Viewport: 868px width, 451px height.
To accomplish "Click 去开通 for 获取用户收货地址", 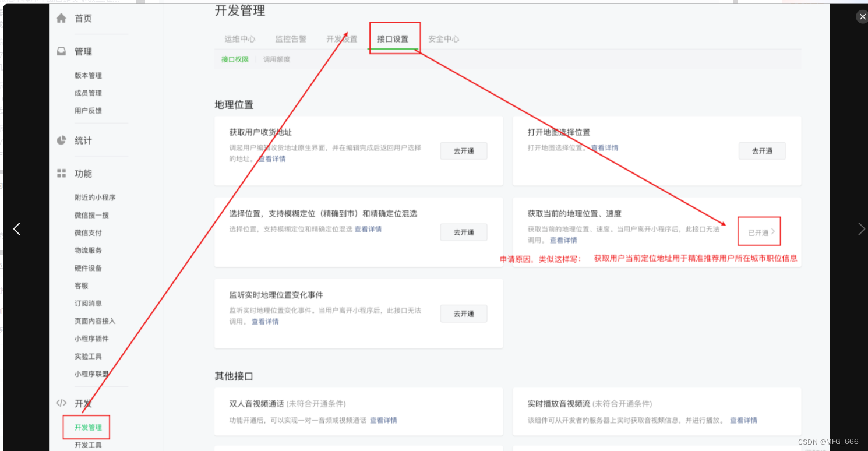I will pyautogui.click(x=464, y=151).
